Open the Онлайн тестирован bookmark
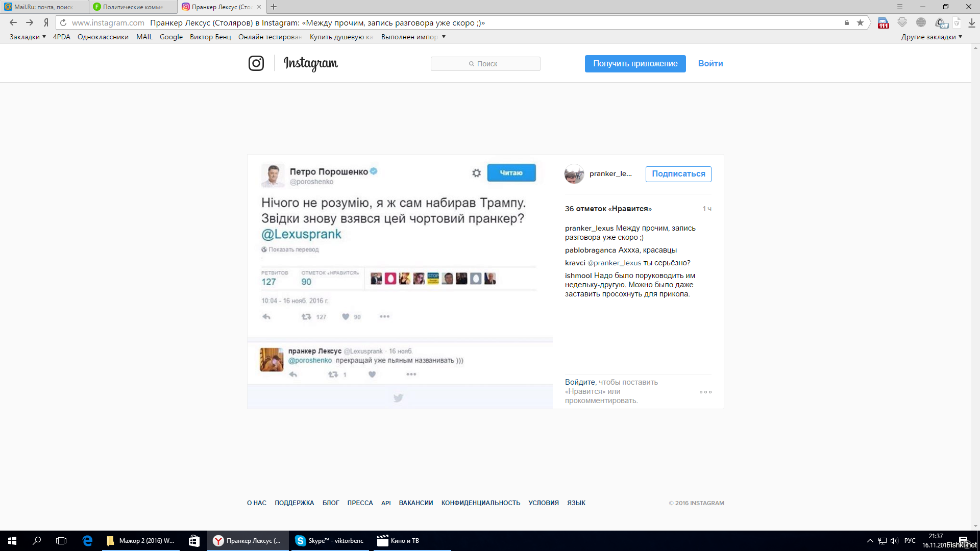Image resolution: width=980 pixels, height=551 pixels. [x=270, y=37]
